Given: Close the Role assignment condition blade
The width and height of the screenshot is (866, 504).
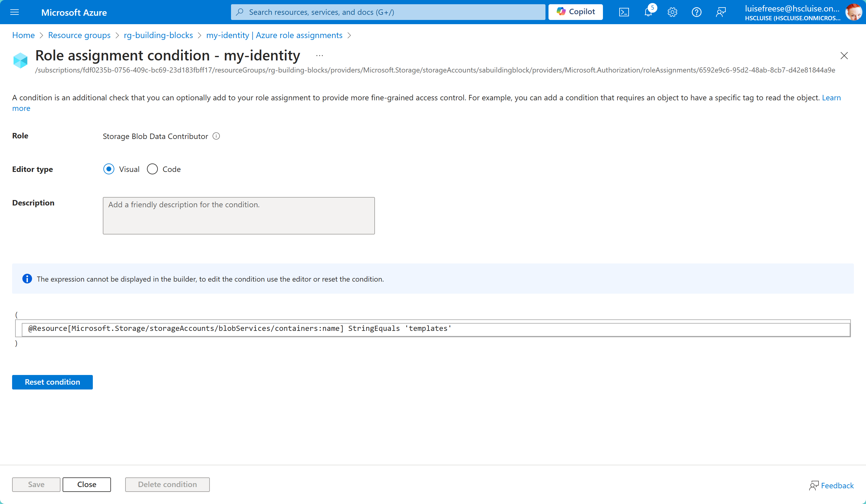Looking at the screenshot, I should (x=844, y=56).
